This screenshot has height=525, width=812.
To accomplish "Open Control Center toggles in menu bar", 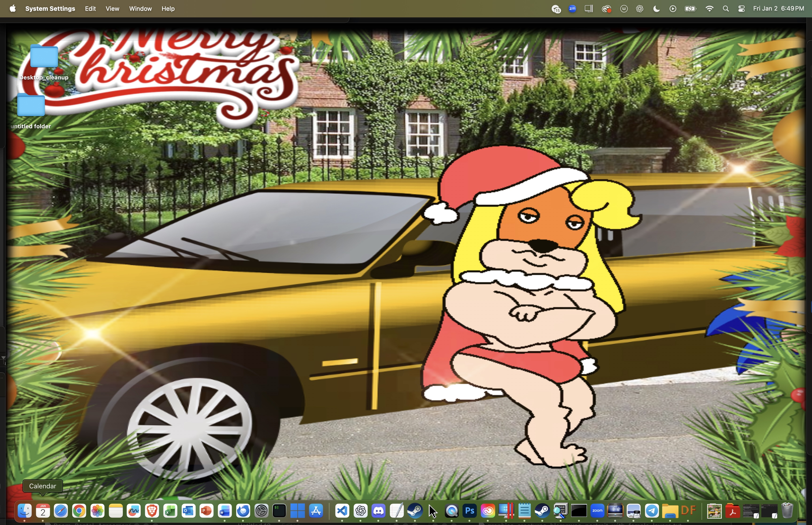I will coord(742,9).
